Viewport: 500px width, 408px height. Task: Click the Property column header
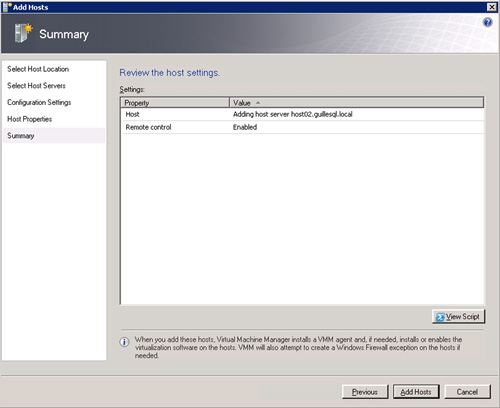pyautogui.click(x=175, y=103)
